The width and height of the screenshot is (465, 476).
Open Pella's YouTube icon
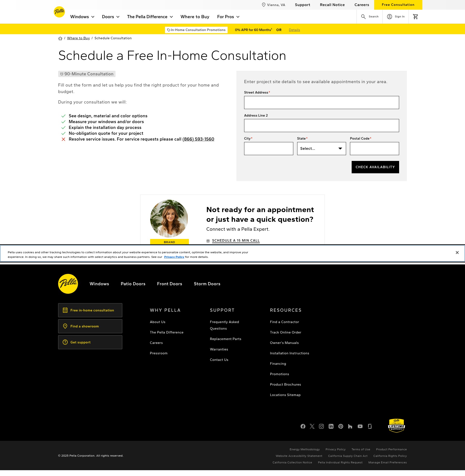click(360, 426)
